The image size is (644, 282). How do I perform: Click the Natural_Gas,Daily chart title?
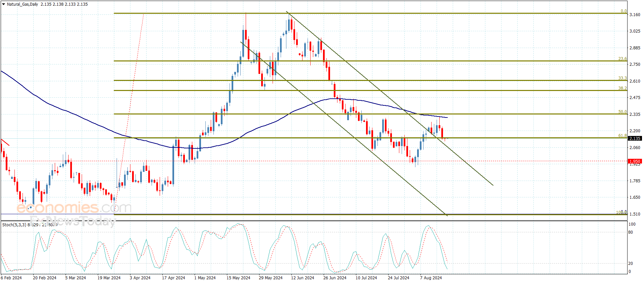coord(23,4)
